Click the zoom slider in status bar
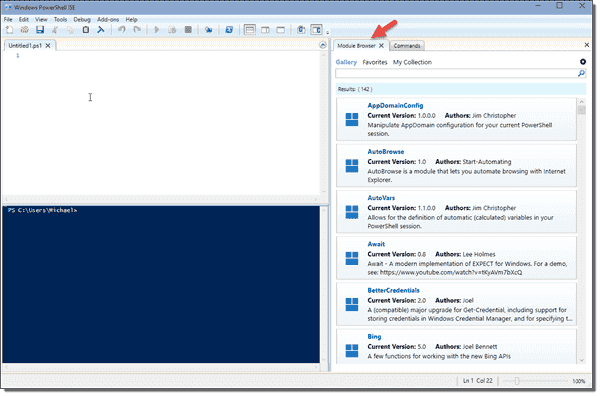Viewport: 600px width, 396px height. pyautogui.click(x=535, y=381)
